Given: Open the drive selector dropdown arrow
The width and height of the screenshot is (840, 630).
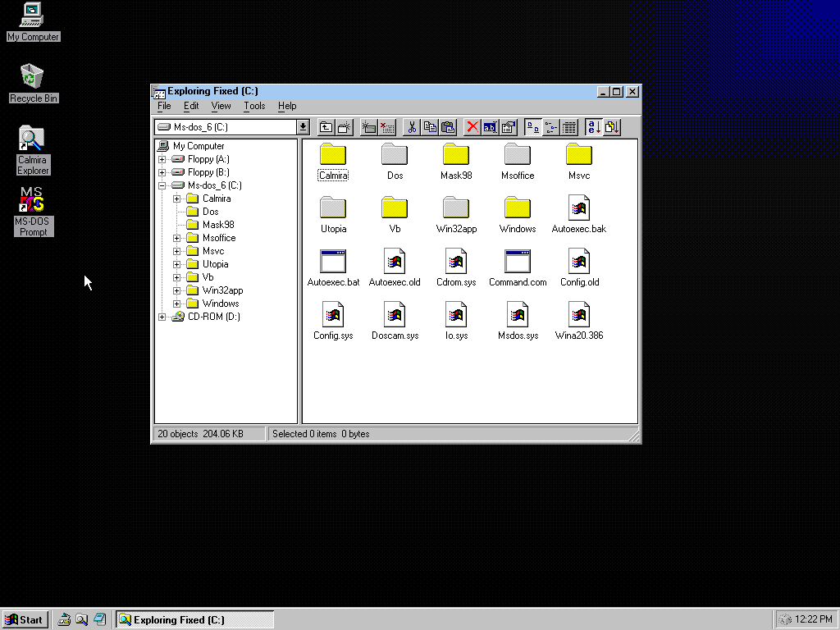Looking at the screenshot, I should tap(303, 127).
